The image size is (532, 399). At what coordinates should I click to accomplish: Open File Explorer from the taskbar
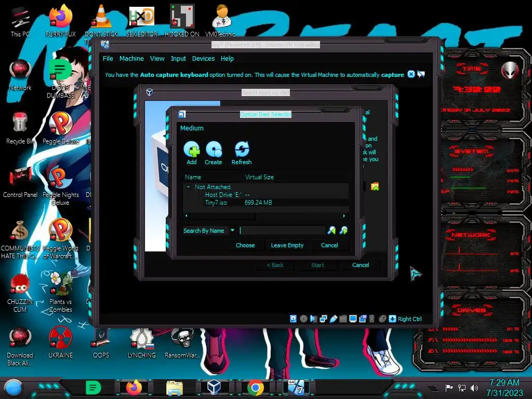(x=175, y=388)
